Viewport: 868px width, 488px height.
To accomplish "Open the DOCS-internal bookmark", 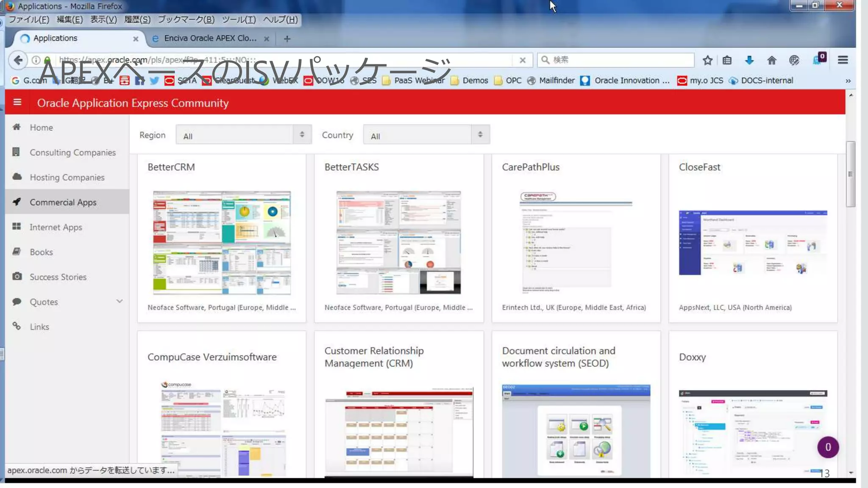I will point(761,80).
